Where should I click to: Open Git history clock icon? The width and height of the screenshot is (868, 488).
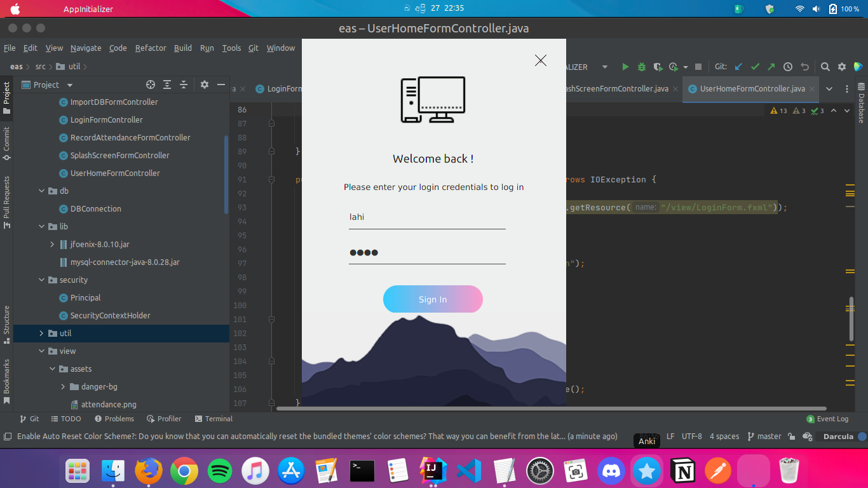point(788,67)
